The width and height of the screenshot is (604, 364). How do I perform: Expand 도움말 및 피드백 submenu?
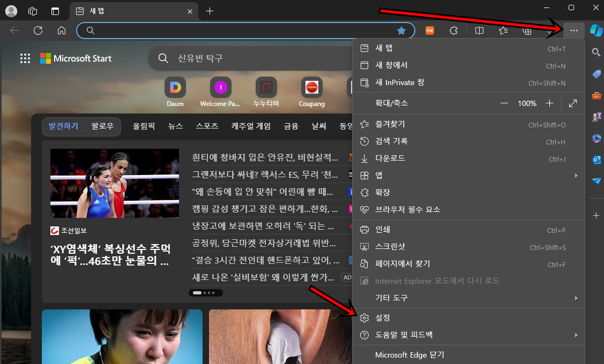tap(469, 335)
